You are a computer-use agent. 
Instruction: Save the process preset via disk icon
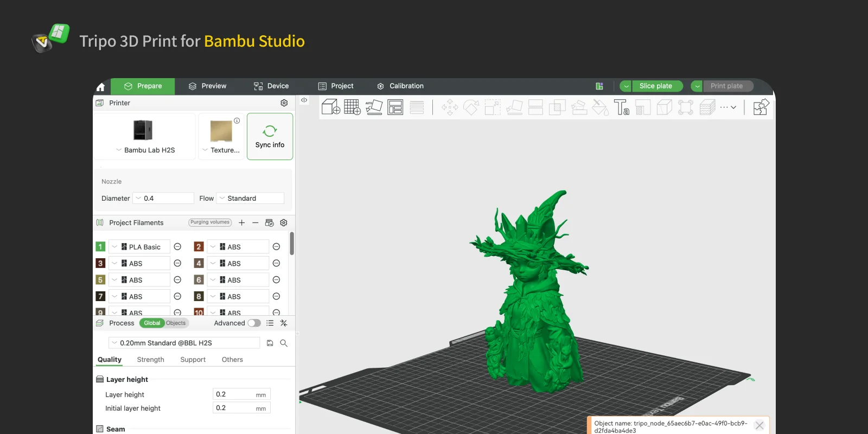pos(270,343)
